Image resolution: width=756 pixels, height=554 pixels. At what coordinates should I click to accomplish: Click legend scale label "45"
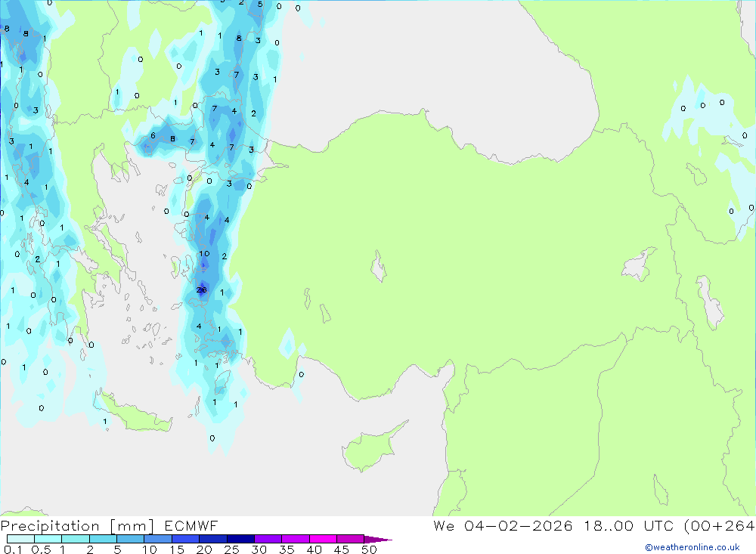pos(342,549)
